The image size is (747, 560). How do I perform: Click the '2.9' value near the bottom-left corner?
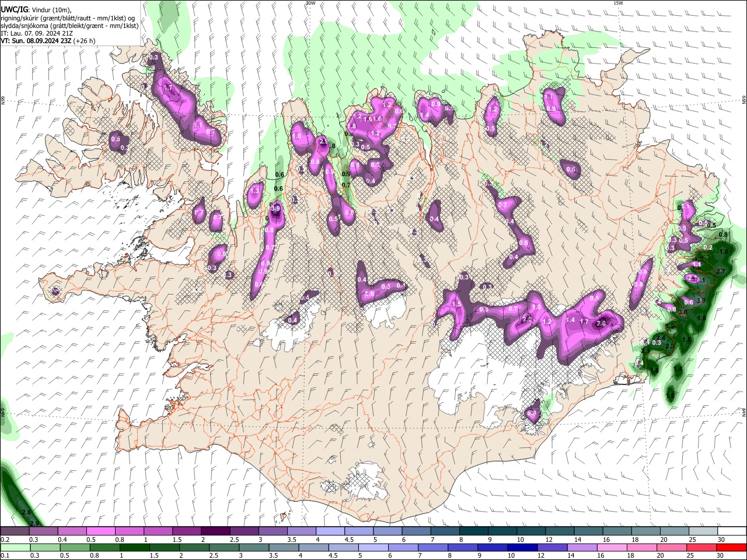tap(34, 523)
